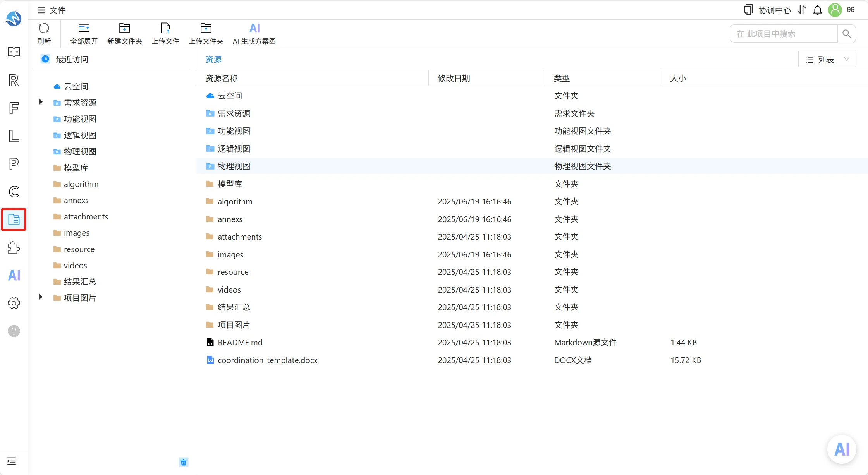The width and height of the screenshot is (868, 475).
Task: Click the trash bin icon below tree
Action: (x=184, y=462)
